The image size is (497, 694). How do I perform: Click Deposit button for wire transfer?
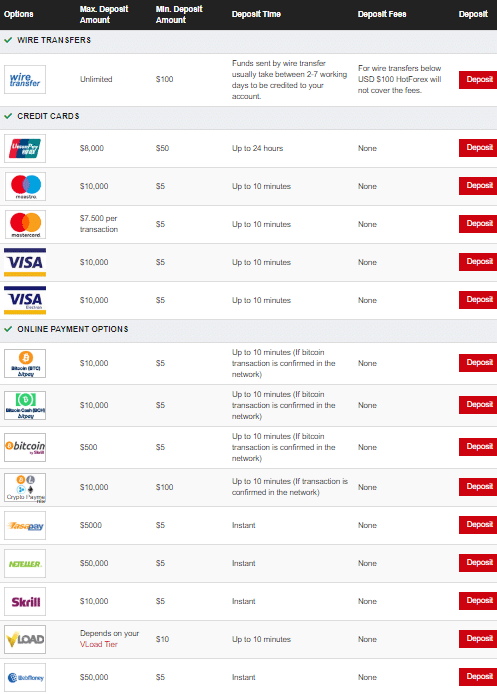pos(478,80)
